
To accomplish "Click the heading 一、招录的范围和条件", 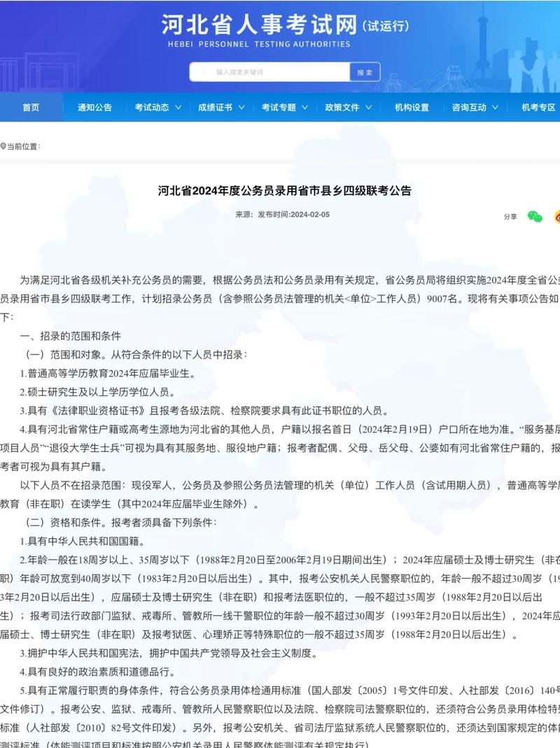I will pos(70,336).
